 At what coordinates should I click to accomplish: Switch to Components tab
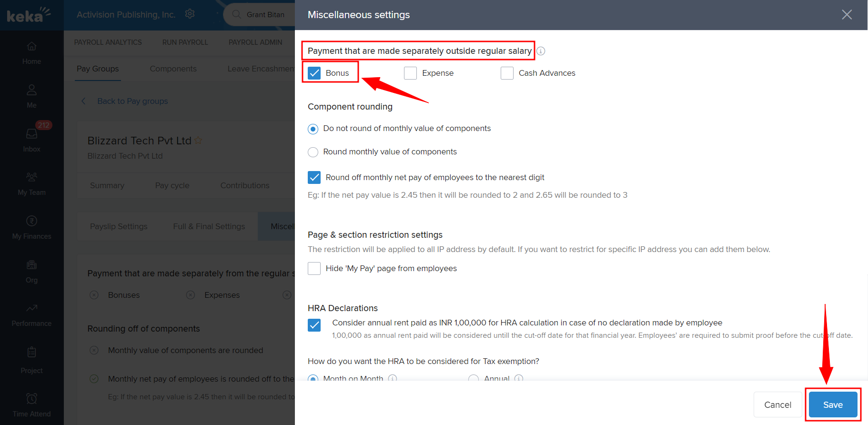pyautogui.click(x=173, y=69)
